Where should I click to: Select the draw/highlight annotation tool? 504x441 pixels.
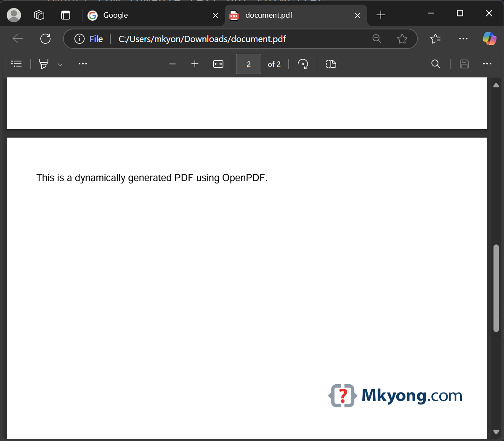point(44,64)
